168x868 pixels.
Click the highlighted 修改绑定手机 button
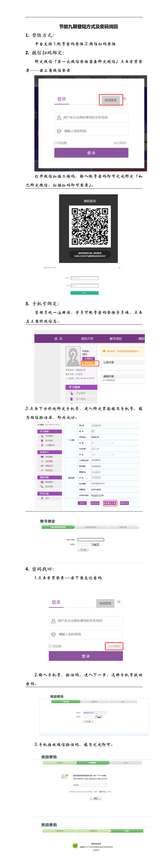pyautogui.click(x=110, y=503)
